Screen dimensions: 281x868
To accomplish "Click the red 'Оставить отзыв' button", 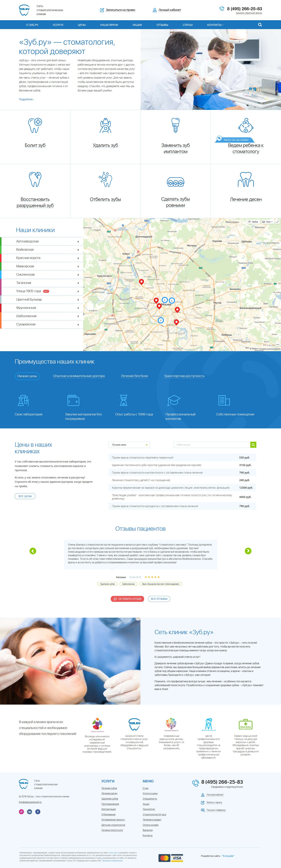I will point(128,599).
